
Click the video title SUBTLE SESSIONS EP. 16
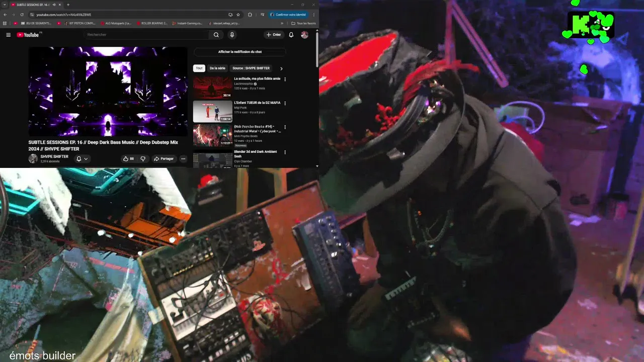point(103,146)
